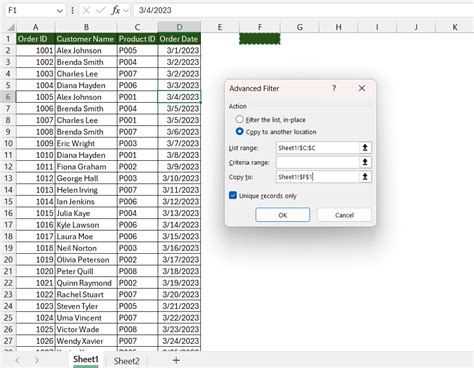Image resolution: width=474 pixels, height=368 pixels.
Task: Click the Customer Name header cell
Action: [86, 39]
